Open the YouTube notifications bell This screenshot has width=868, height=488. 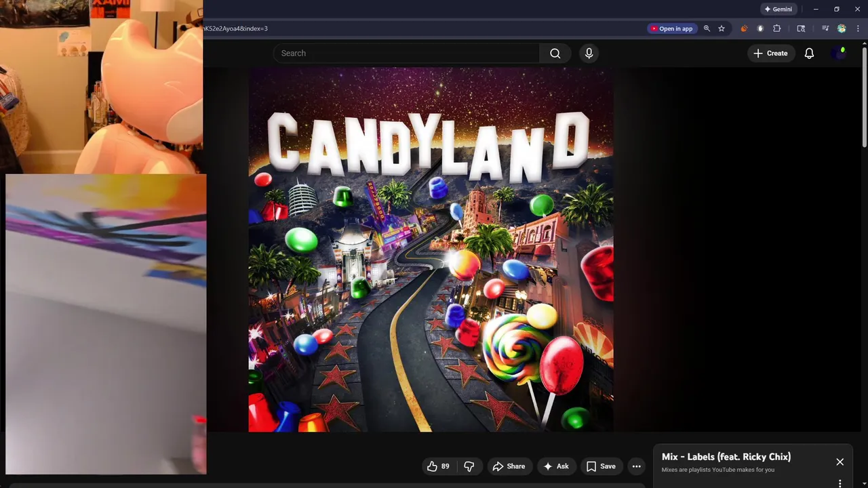(x=809, y=53)
